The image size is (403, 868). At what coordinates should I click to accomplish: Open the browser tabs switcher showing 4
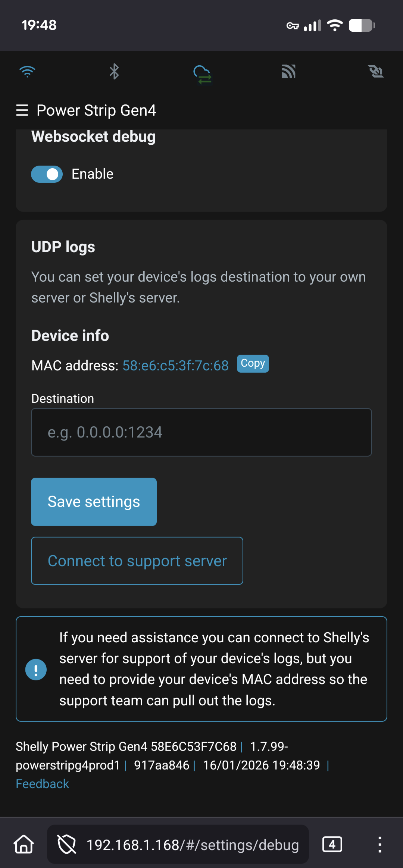(x=332, y=845)
